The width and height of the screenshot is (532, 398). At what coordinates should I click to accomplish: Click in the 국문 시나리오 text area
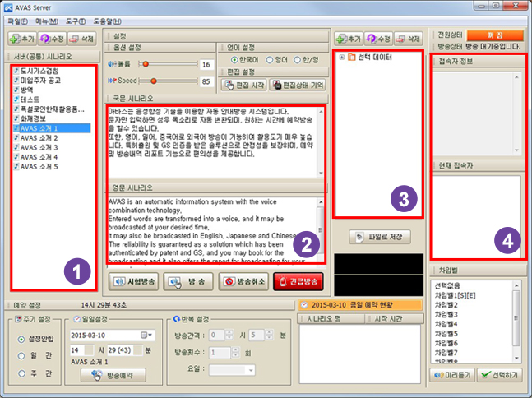213,141
